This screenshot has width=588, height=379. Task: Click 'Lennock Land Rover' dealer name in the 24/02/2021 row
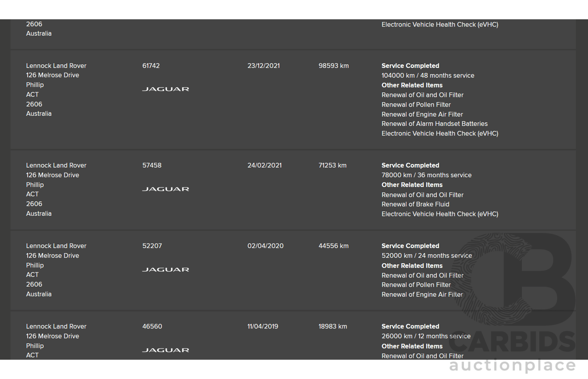pyautogui.click(x=56, y=165)
